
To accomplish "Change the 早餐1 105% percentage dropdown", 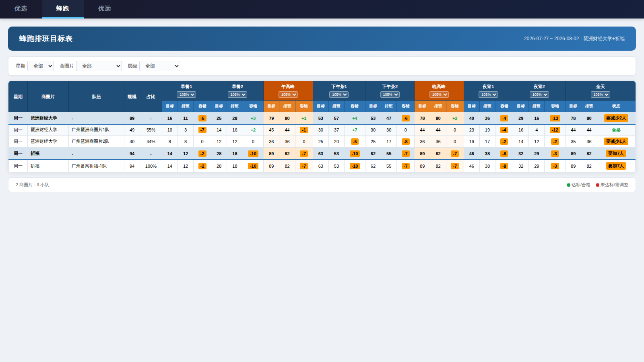I will (x=186, y=95).
